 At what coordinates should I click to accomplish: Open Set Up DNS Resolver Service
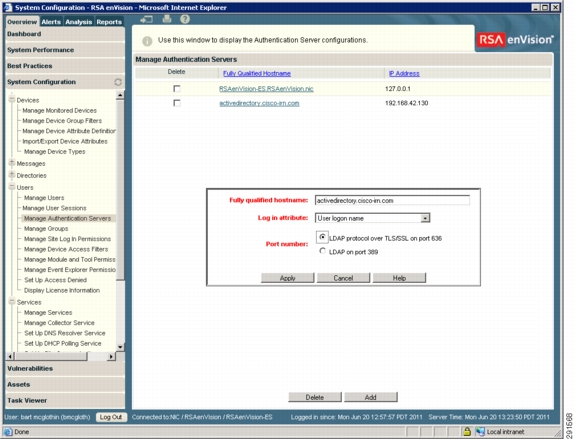[x=65, y=333]
